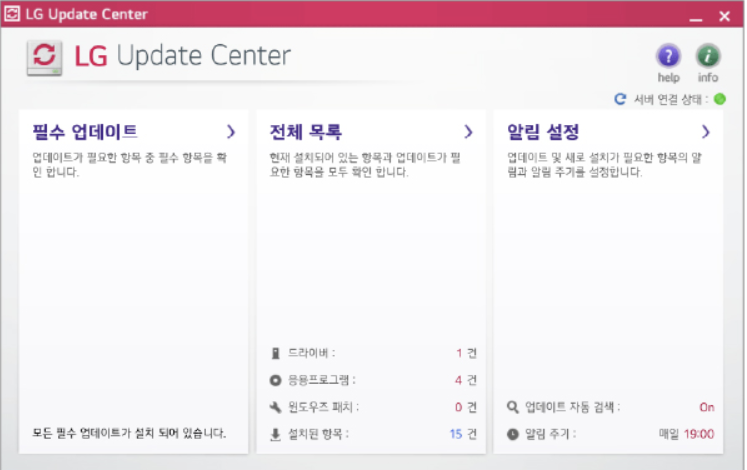Click the LG Update Center logo icon

[44, 58]
